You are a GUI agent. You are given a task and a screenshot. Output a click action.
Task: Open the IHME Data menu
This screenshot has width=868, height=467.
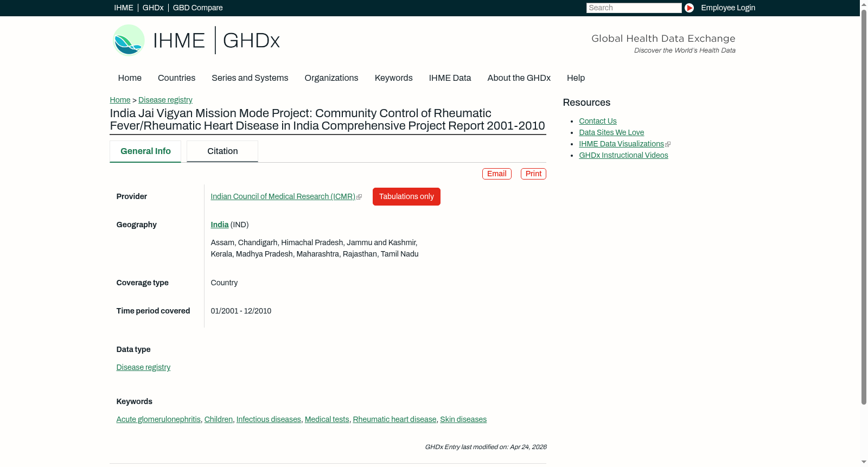[450, 78]
